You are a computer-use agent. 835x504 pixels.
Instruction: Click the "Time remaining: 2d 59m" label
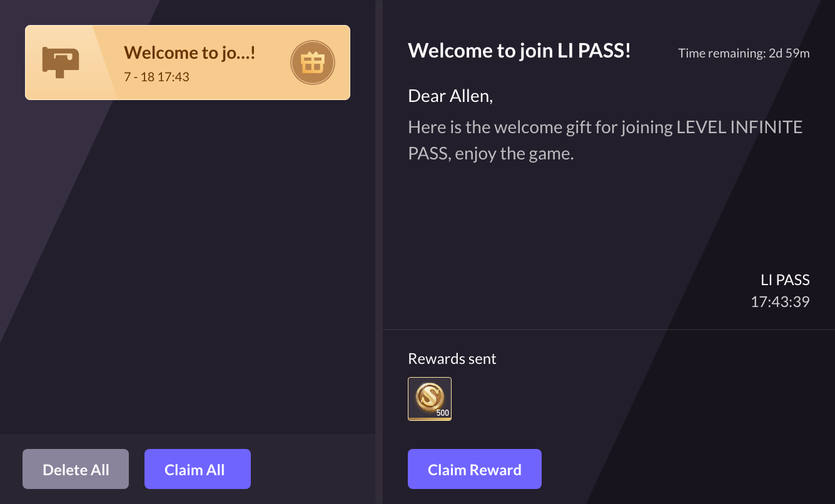pyautogui.click(x=744, y=53)
